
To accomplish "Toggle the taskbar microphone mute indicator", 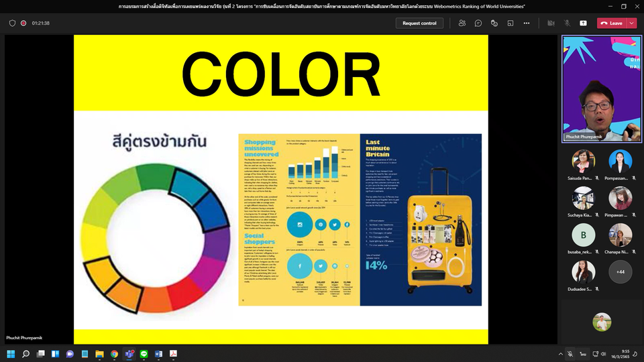I will pyautogui.click(x=570, y=353).
